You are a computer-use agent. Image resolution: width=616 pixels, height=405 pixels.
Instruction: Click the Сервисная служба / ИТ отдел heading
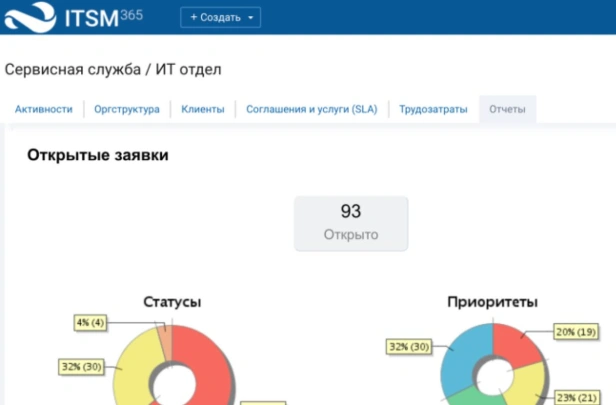113,70
